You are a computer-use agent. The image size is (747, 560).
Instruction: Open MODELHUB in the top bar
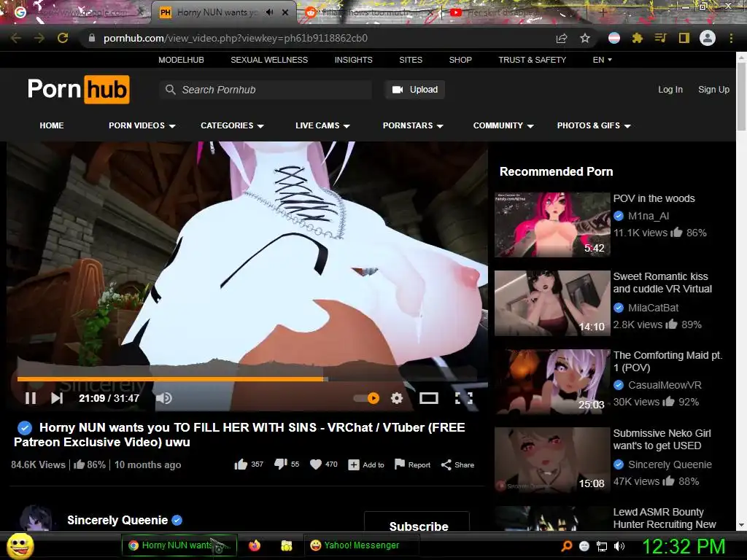click(x=181, y=60)
